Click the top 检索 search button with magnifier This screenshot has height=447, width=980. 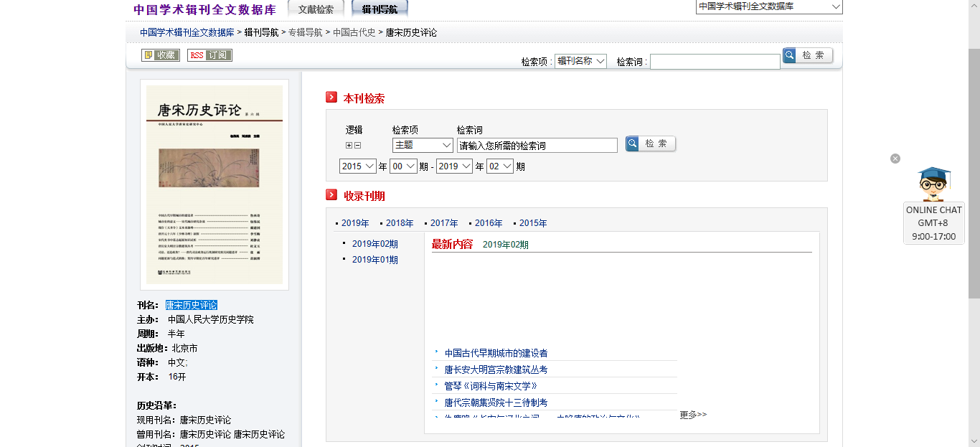[808, 55]
